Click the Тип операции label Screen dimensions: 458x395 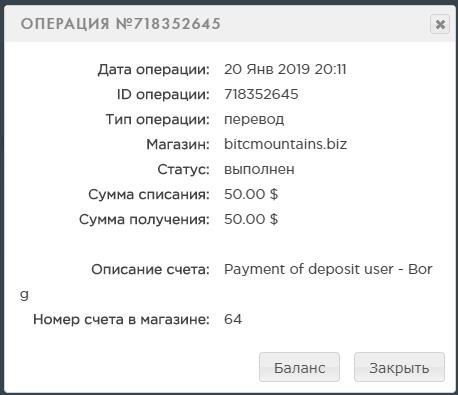pyautogui.click(x=158, y=119)
